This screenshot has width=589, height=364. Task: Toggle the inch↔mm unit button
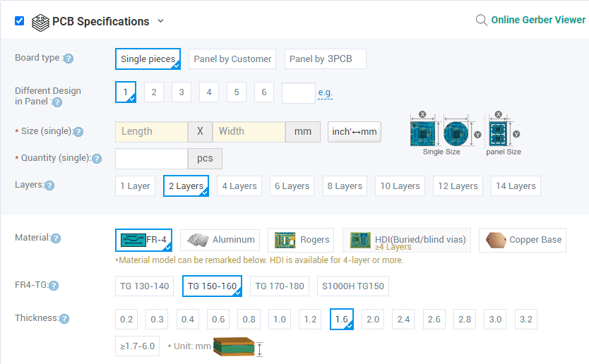(x=354, y=132)
